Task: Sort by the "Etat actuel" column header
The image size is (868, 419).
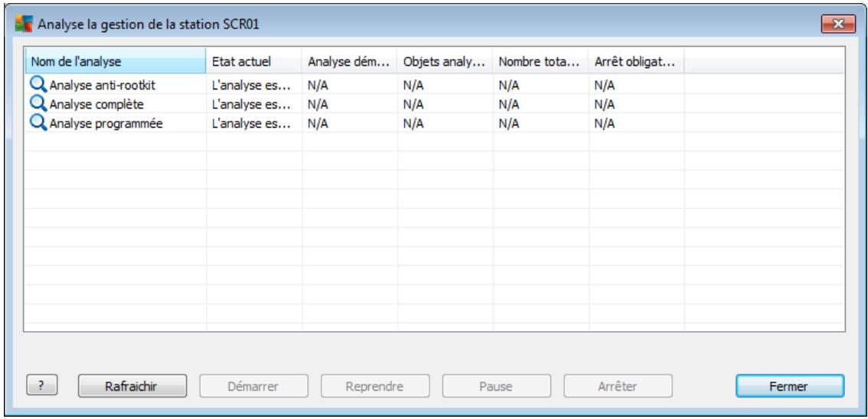Action: tap(253, 61)
